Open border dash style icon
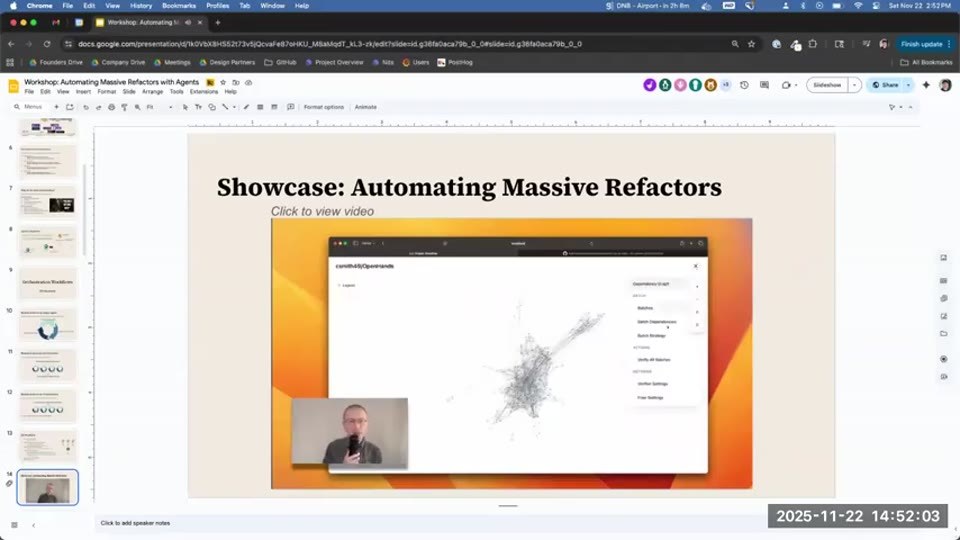This screenshot has height=540, width=960. pyautogui.click(x=274, y=107)
